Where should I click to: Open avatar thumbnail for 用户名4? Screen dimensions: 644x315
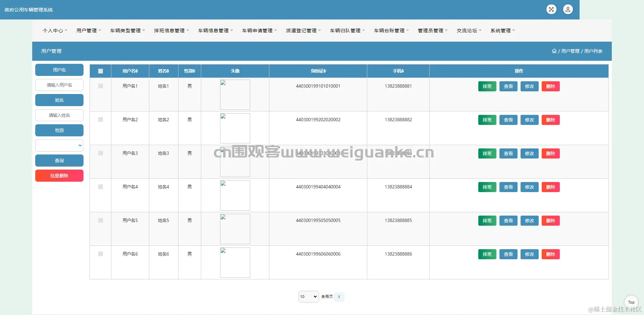pos(235,195)
